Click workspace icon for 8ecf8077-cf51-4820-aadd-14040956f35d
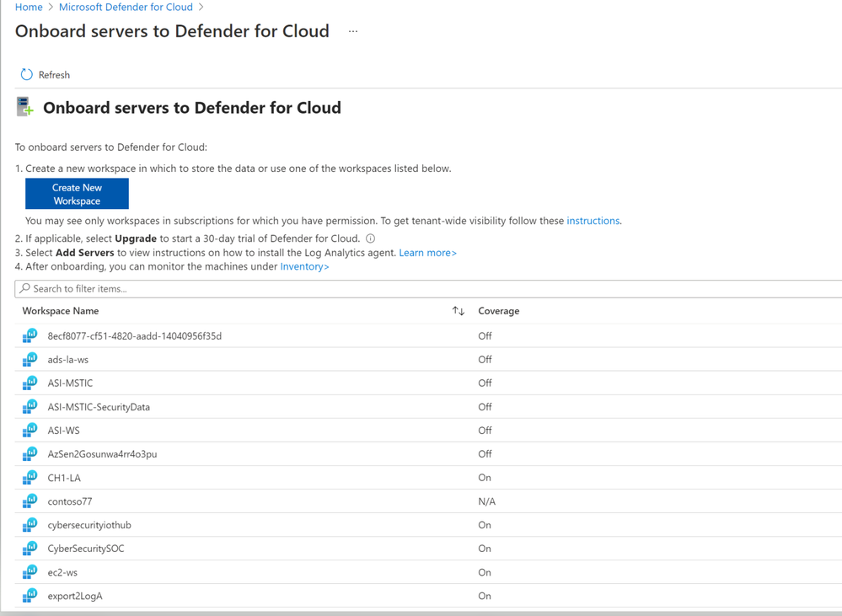This screenshot has width=842, height=616. [30, 335]
